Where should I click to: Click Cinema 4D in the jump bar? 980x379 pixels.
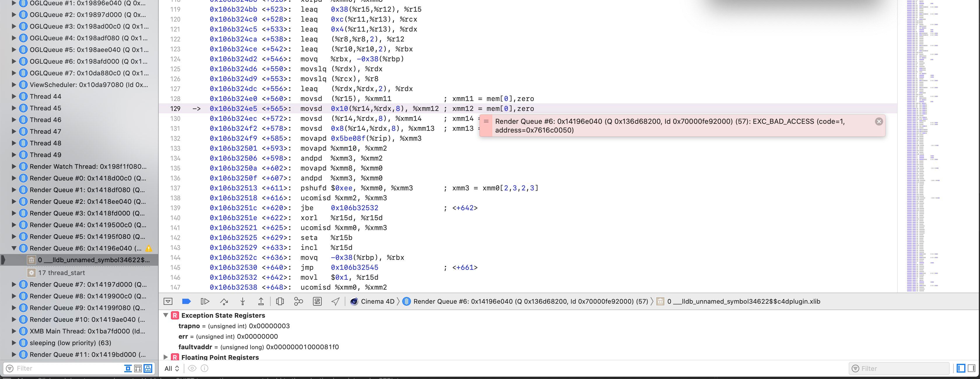[x=377, y=301]
